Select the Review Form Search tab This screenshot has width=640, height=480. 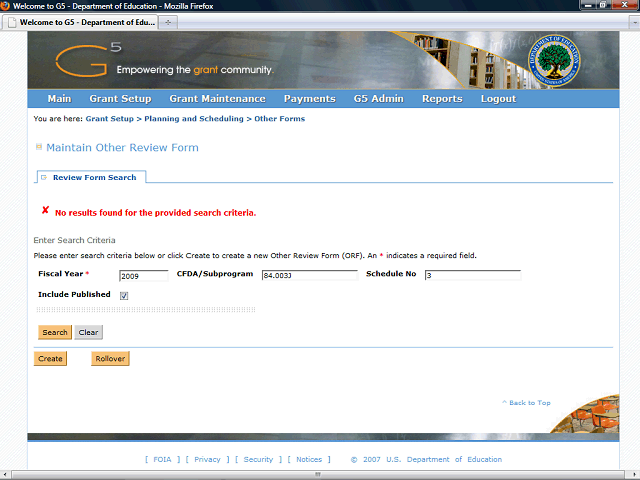pos(91,177)
